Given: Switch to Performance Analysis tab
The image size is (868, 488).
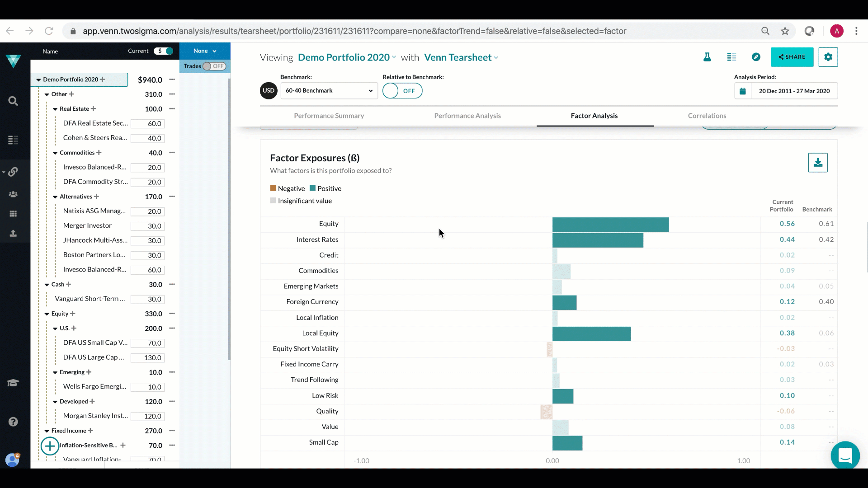Looking at the screenshot, I should (x=467, y=116).
